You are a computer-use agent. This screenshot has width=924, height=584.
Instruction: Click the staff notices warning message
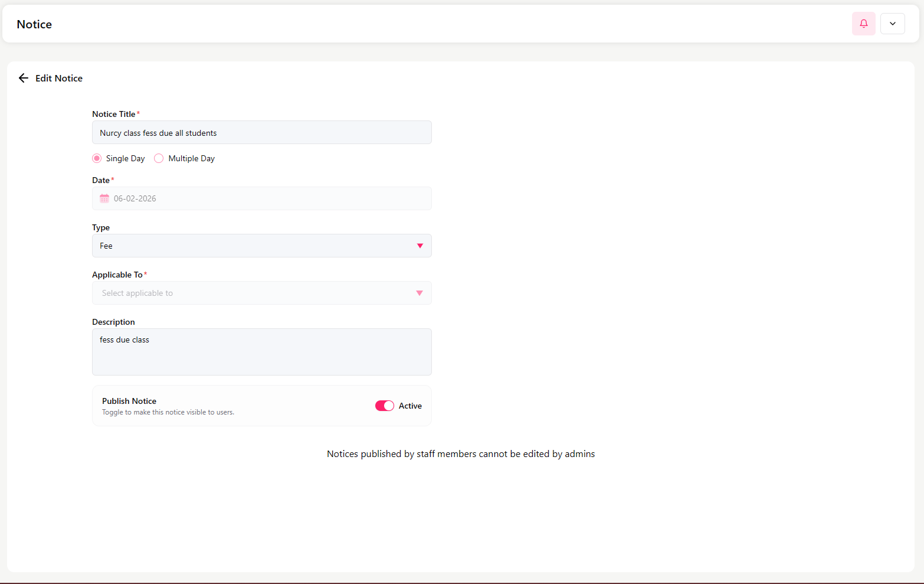pyautogui.click(x=461, y=454)
